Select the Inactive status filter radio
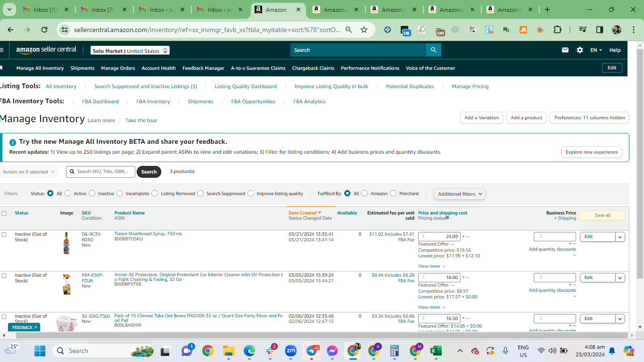The image size is (644, 362). coord(92,193)
